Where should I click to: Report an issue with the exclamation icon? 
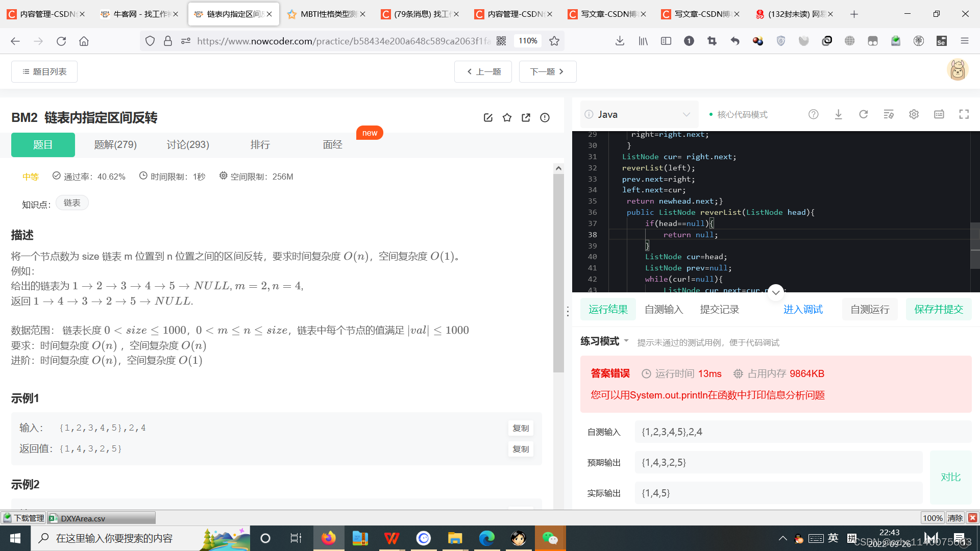point(545,117)
